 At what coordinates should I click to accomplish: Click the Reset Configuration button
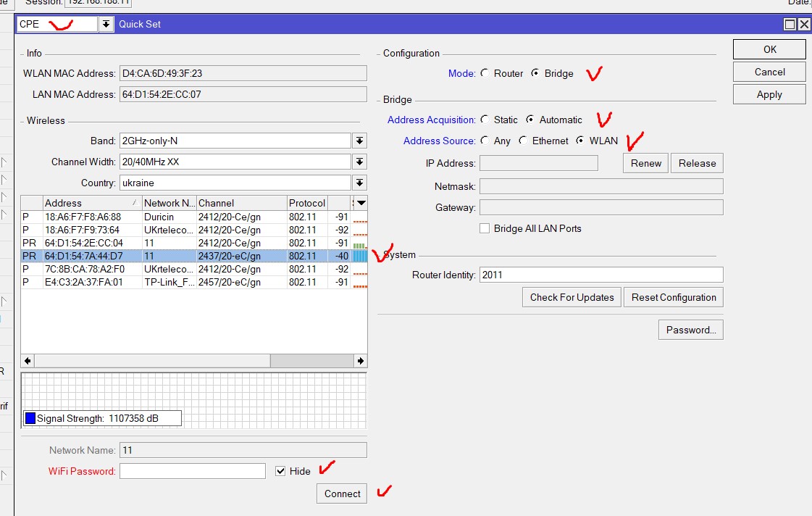click(674, 297)
